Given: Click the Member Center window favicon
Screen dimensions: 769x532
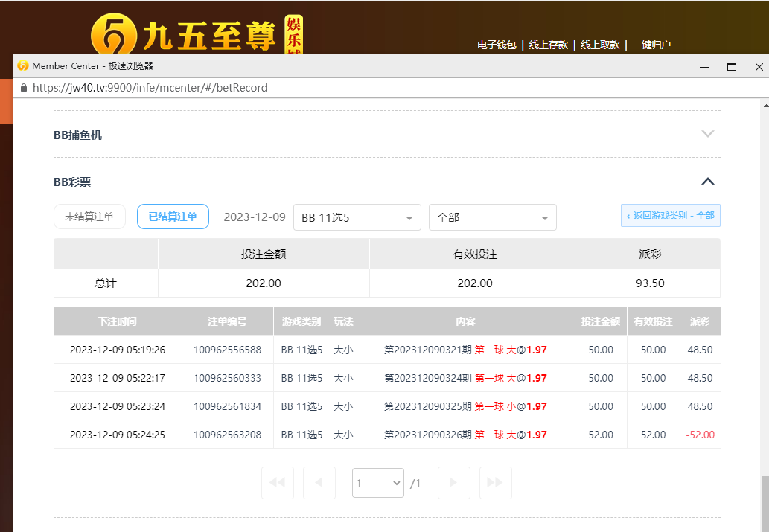Looking at the screenshot, I should coord(22,65).
